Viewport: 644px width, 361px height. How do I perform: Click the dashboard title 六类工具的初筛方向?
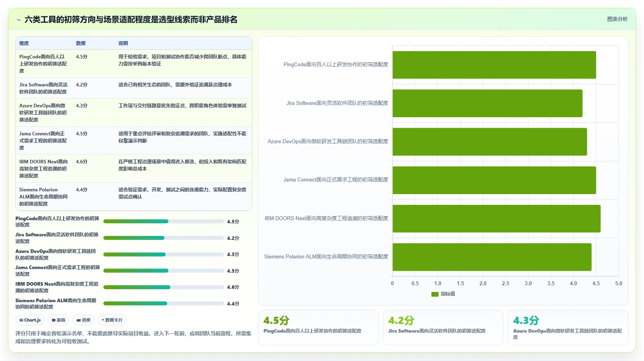[131, 20]
